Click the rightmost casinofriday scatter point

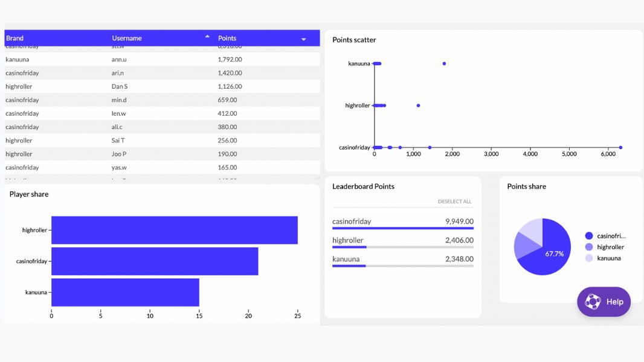(x=620, y=148)
